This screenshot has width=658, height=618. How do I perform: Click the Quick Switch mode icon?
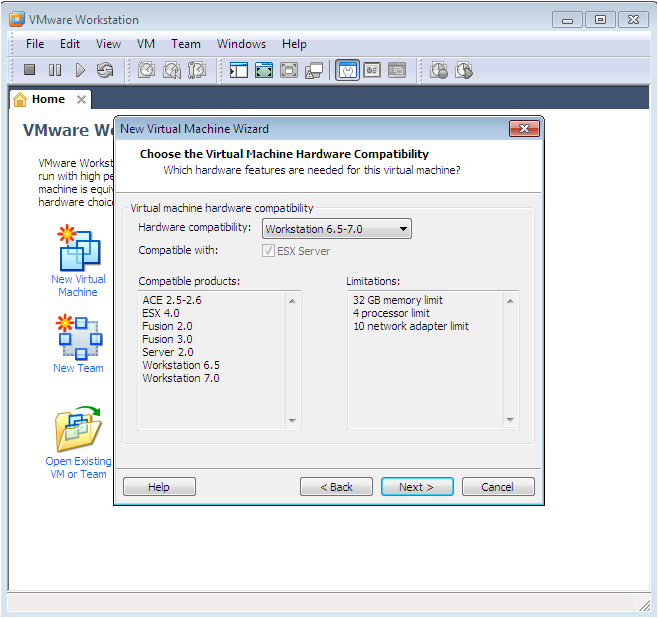(x=289, y=70)
